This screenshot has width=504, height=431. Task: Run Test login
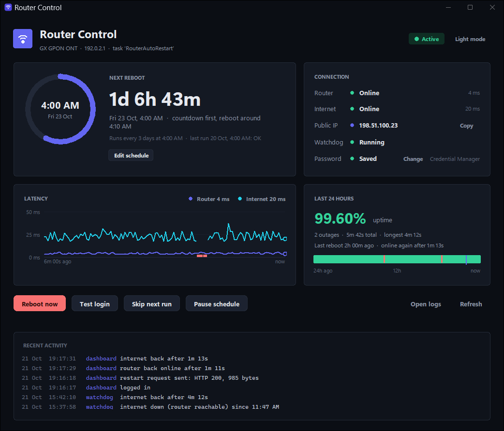[x=94, y=303]
